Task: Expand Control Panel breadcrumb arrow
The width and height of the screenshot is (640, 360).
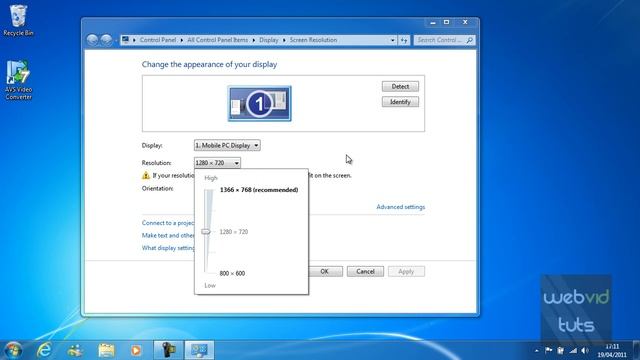Action: [x=182, y=40]
